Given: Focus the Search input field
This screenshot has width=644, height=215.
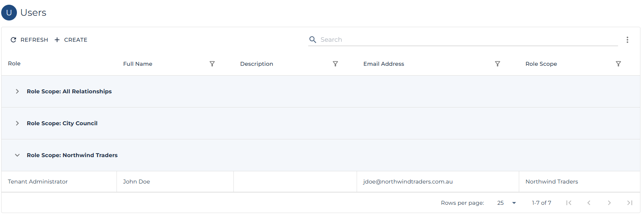Looking at the screenshot, I should tap(468, 40).
